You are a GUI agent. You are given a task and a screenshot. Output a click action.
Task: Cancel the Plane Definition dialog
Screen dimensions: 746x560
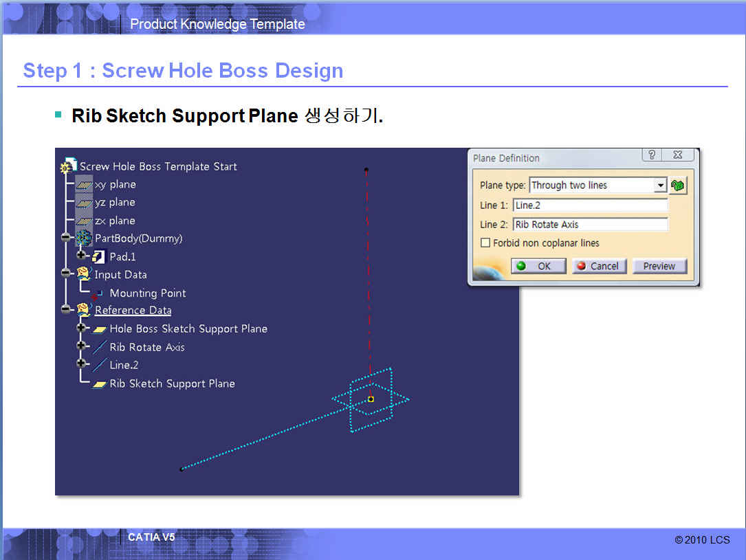pos(598,266)
